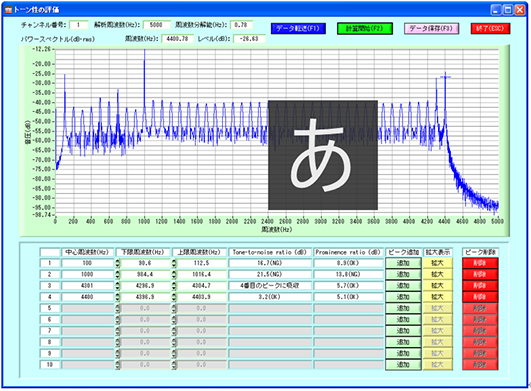Viewport: 531px width, 391px height.
Task: Click the cursor marker near 4400 Hz peak
Action: (445, 77)
